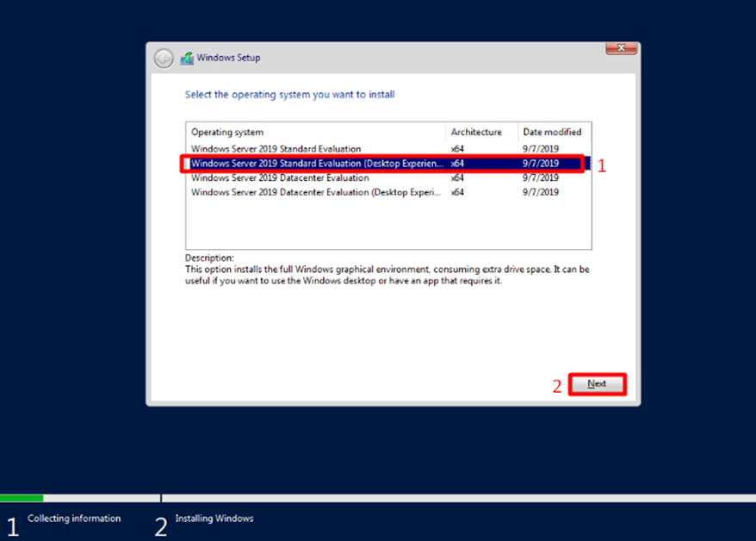
Task: Click the Windows Setup title bar icon
Action: pos(187,58)
